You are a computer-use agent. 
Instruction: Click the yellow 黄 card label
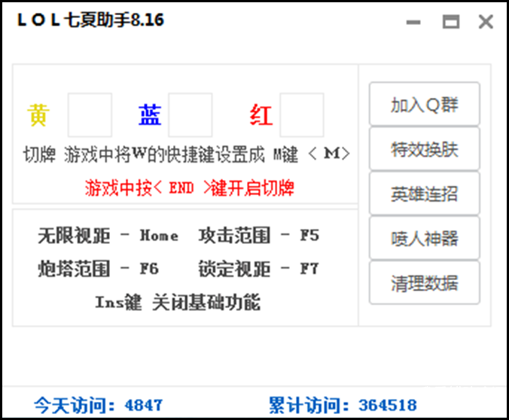(38, 115)
